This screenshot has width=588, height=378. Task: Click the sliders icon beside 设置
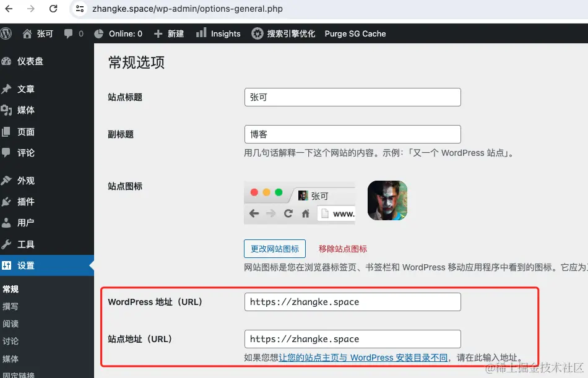click(x=6, y=265)
